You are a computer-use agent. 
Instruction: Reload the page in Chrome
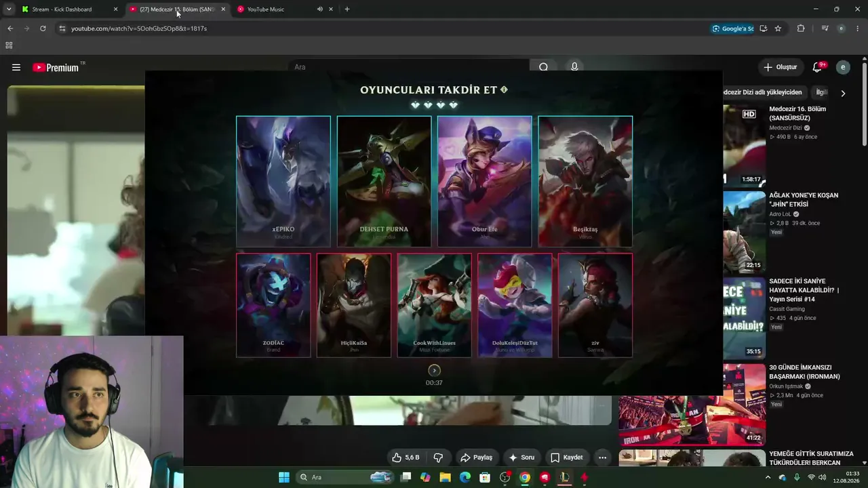pos(43,28)
